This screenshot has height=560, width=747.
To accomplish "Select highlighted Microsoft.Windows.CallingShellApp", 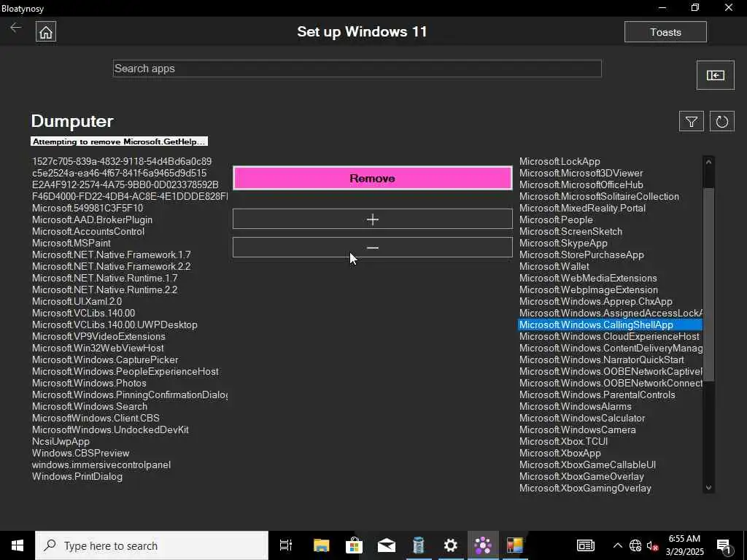I will coord(611,324).
